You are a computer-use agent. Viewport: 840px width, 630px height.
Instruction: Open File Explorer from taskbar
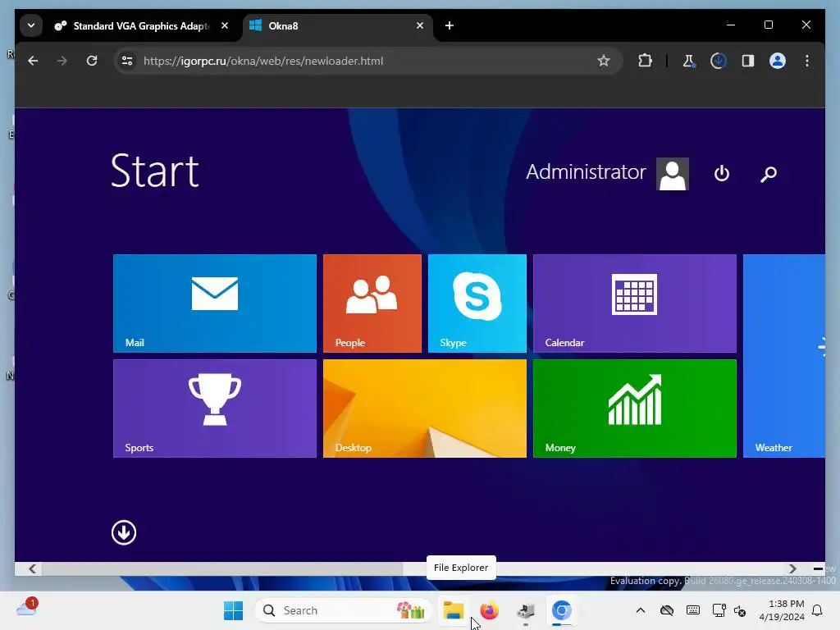[453, 610]
